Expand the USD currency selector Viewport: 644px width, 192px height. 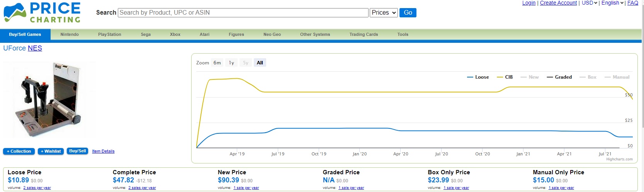(x=590, y=3)
